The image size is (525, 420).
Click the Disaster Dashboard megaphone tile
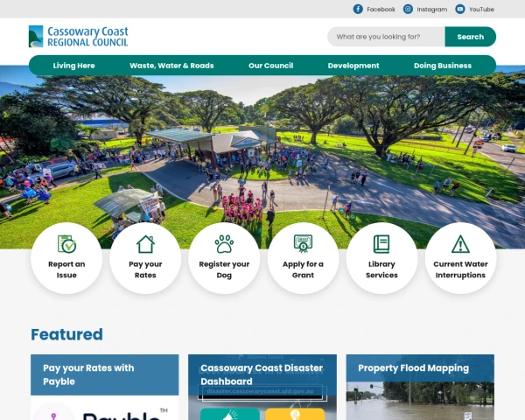[x=229, y=414]
